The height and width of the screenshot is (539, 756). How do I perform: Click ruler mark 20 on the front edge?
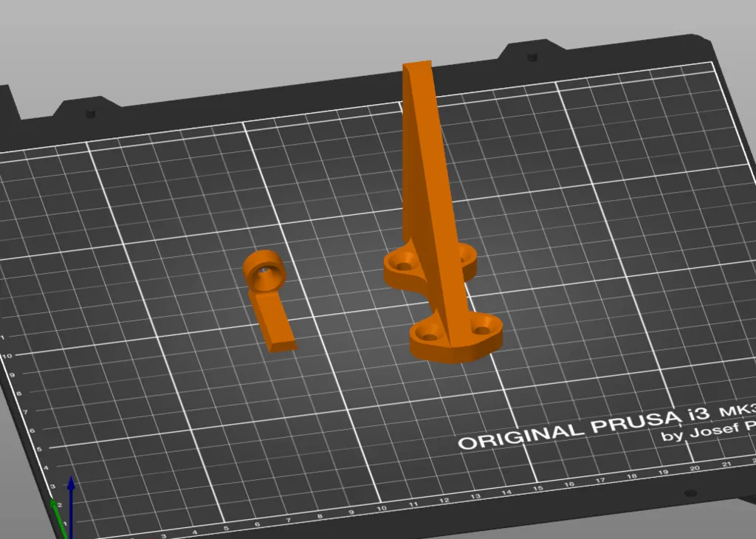[693, 469]
